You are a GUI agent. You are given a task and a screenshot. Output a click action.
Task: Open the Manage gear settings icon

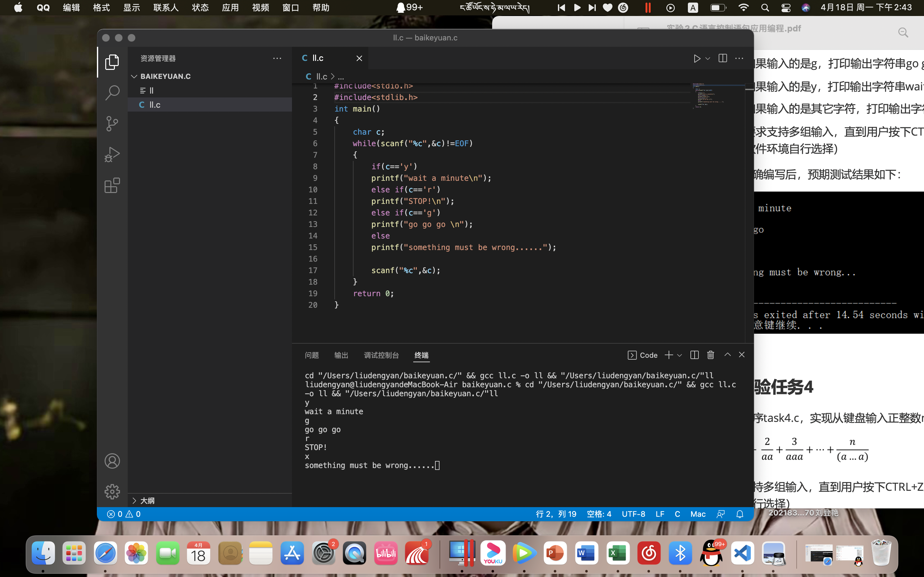(x=112, y=491)
